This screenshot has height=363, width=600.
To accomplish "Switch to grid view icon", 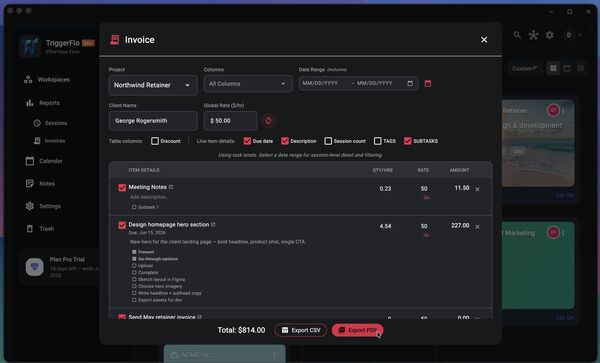I will [x=553, y=68].
